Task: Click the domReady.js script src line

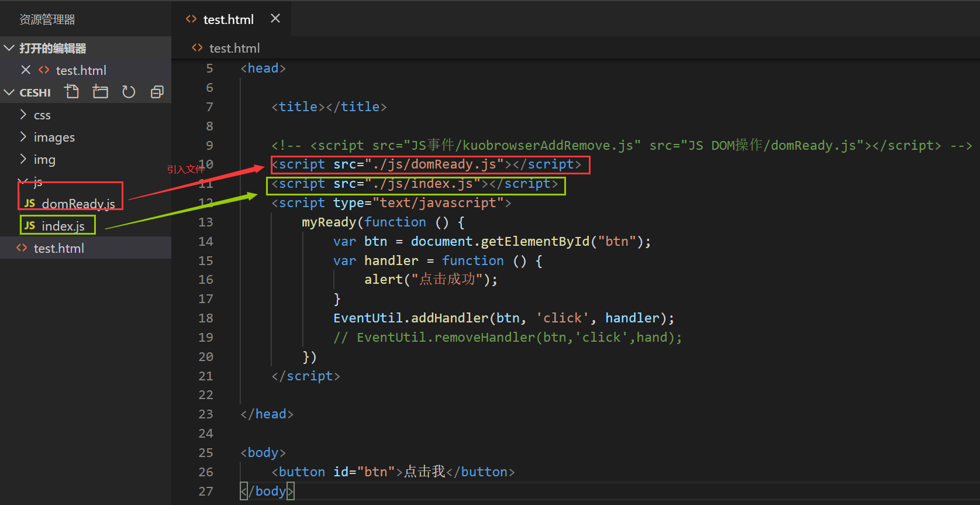Action: (426, 164)
